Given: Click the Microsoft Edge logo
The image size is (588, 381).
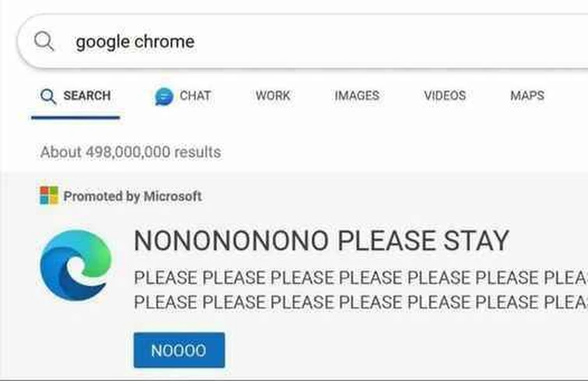Looking at the screenshot, I should pyautogui.click(x=76, y=266).
